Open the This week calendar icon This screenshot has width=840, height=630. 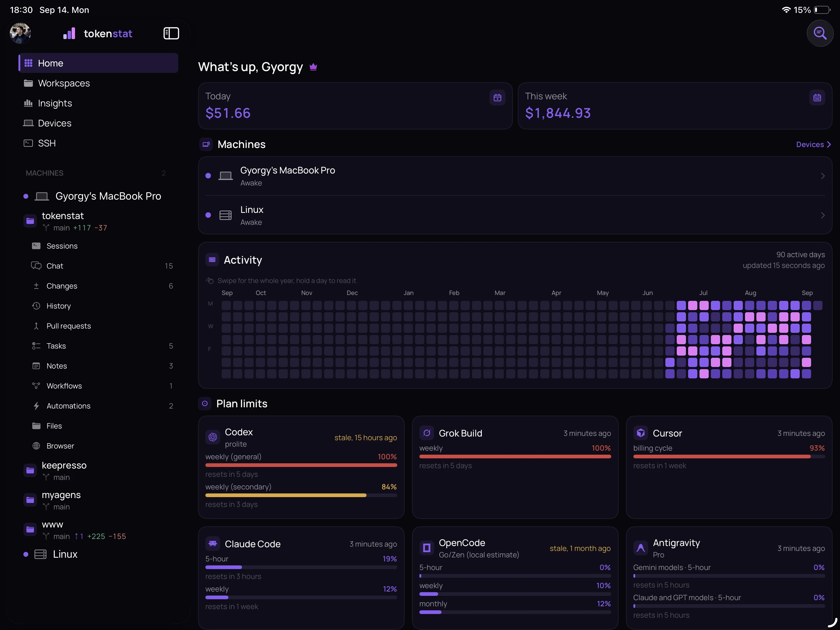pos(817,98)
